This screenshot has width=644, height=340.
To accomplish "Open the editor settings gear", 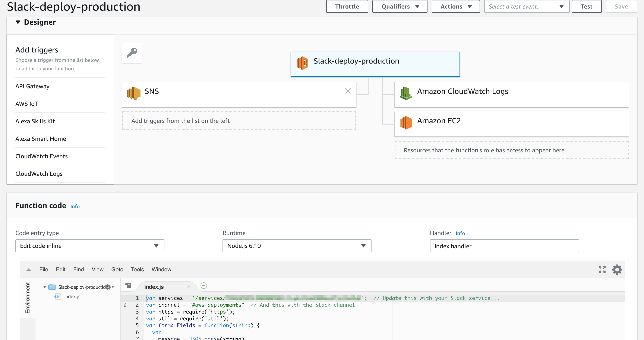I will tap(617, 270).
